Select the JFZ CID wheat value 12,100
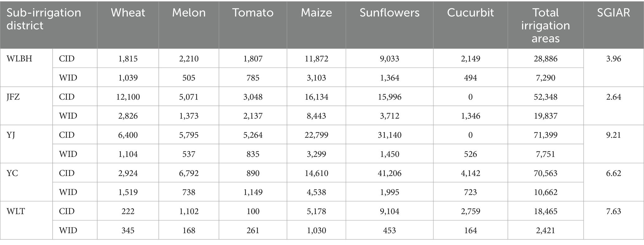 (x=128, y=97)
